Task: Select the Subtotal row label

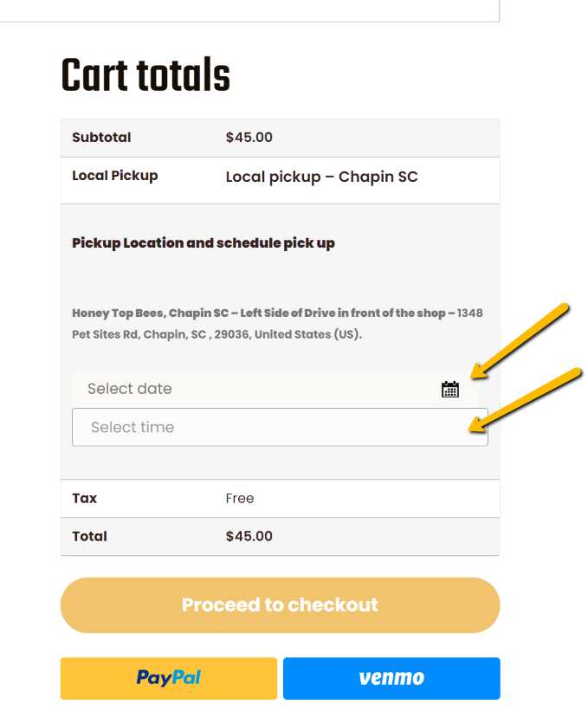Action: [x=101, y=137]
